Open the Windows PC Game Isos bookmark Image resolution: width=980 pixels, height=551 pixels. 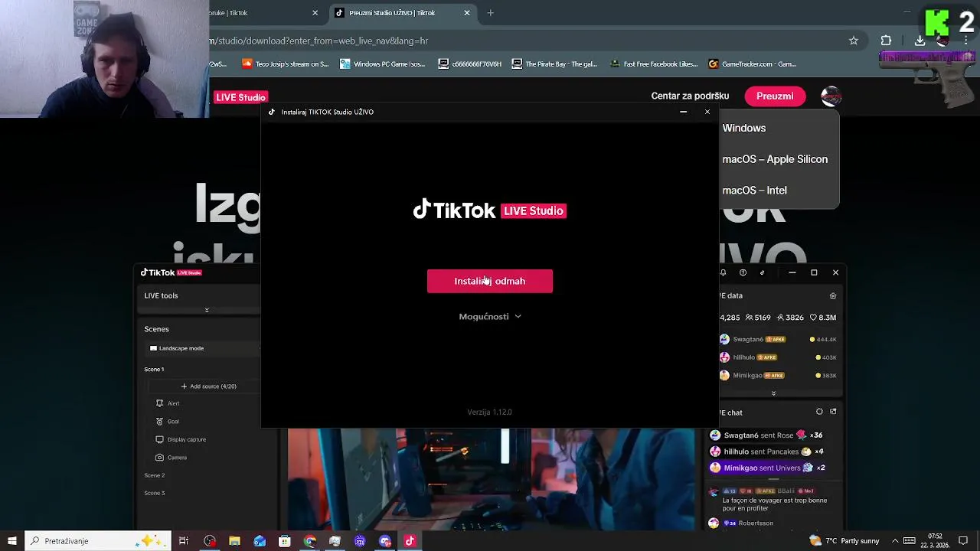tap(383, 64)
